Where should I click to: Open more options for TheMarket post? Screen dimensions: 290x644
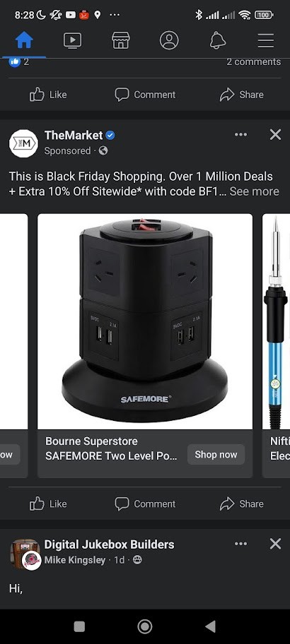click(x=240, y=135)
